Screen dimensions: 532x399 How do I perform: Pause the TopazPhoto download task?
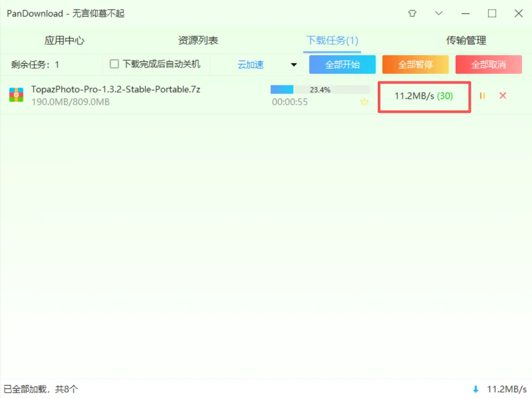click(x=482, y=96)
